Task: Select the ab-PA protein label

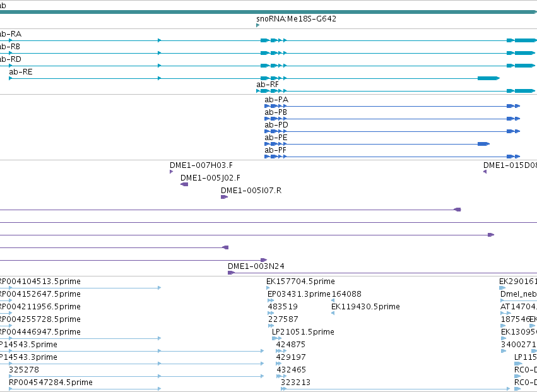Action: (276, 100)
